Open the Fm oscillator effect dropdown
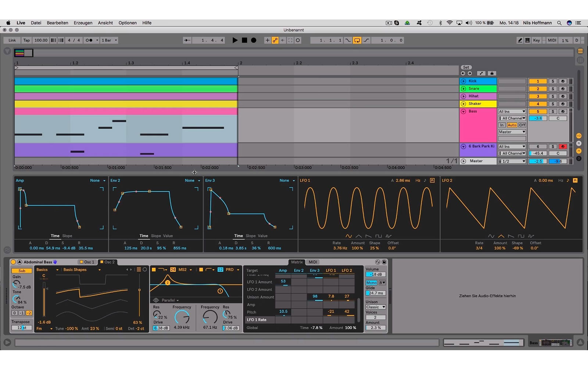The height and width of the screenshot is (370, 588). (x=44, y=328)
